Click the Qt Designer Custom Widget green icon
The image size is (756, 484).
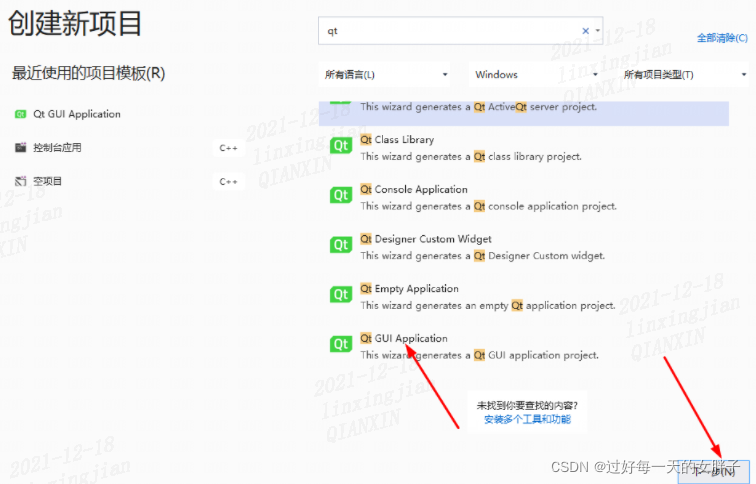(341, 245)
